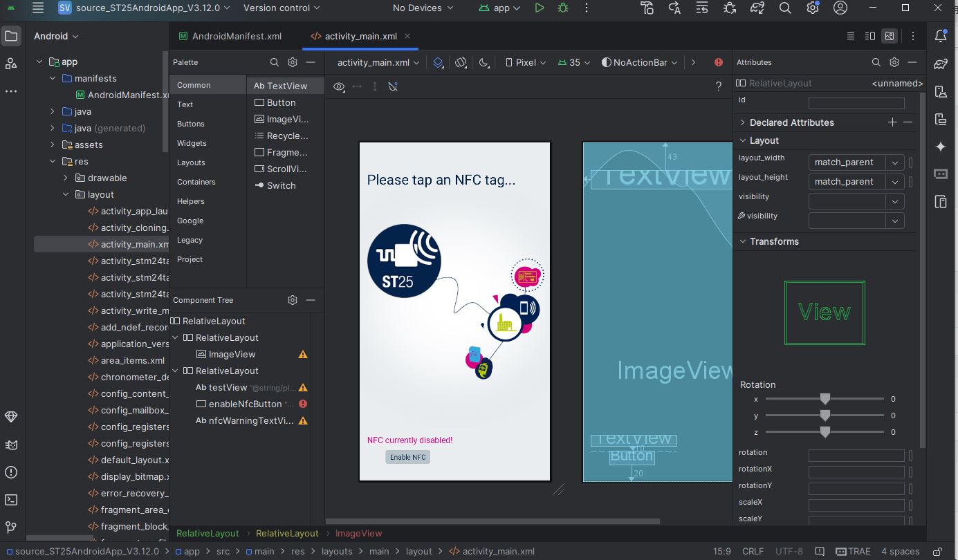Select the Widgets palette category
The image size is (958, 560).
pos(192,143)
